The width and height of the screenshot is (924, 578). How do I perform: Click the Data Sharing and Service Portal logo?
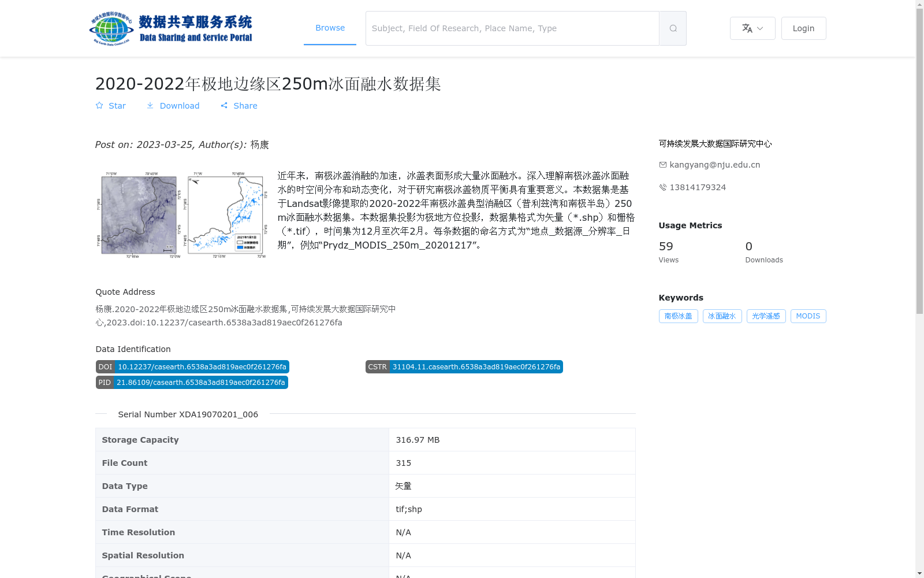(x=171, y=28)
